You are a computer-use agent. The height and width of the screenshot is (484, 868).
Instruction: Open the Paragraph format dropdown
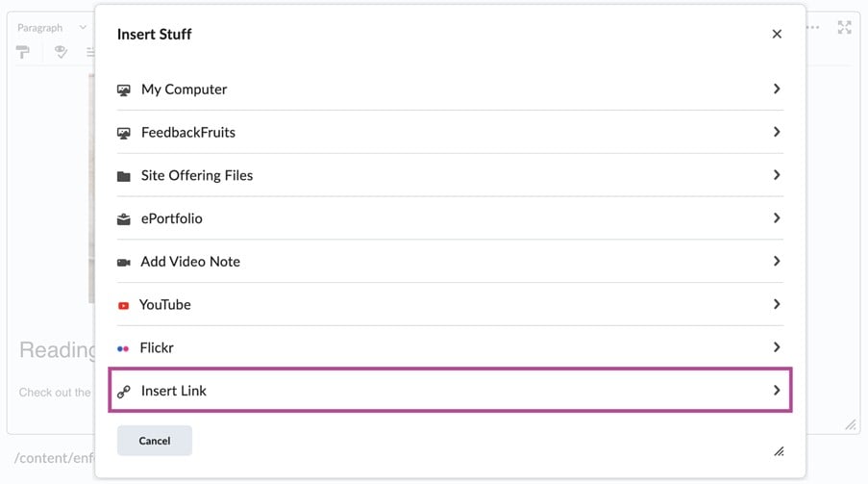(x=52, y=28)
